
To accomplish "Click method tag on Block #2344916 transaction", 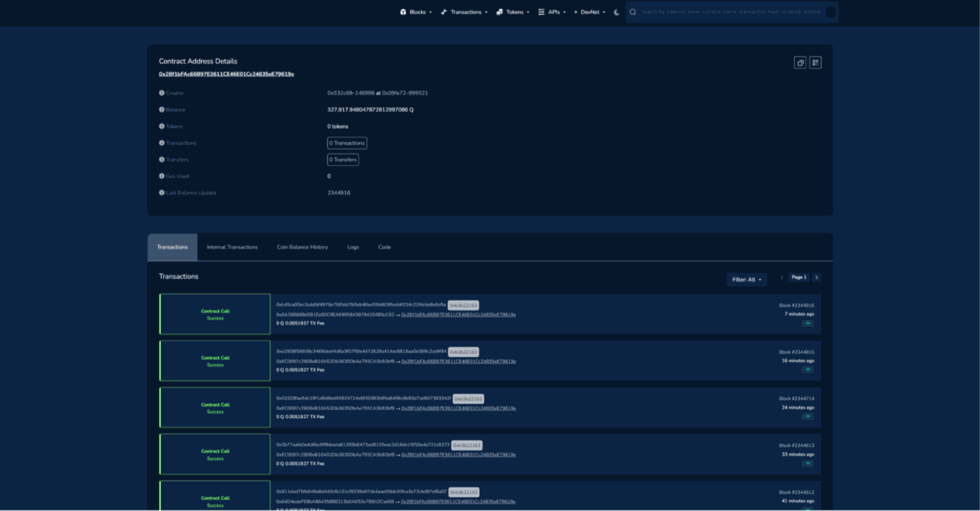I will [463, 305].
